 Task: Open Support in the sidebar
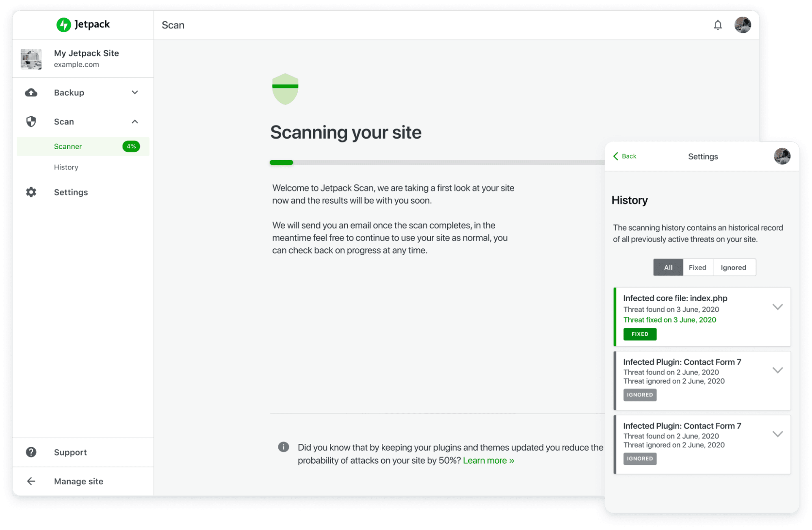(71, 452)
